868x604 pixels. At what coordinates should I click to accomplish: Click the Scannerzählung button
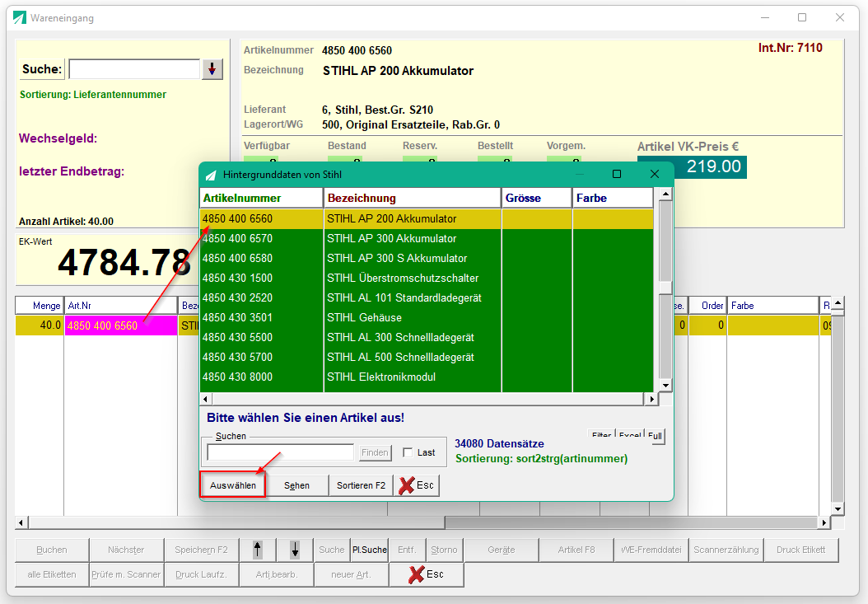pos(726,550)
